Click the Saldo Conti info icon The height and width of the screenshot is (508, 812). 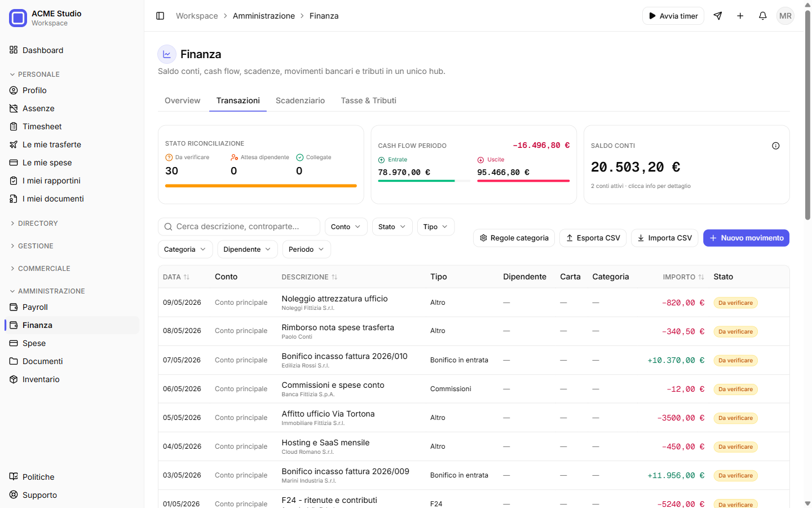[776, 146]
